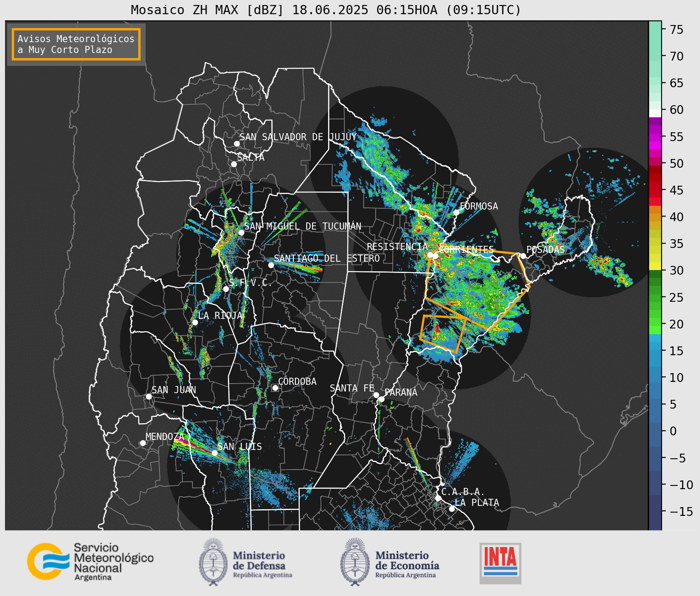
Task: Click the Santa Fe city dot
Action: [x=376, y=395]
